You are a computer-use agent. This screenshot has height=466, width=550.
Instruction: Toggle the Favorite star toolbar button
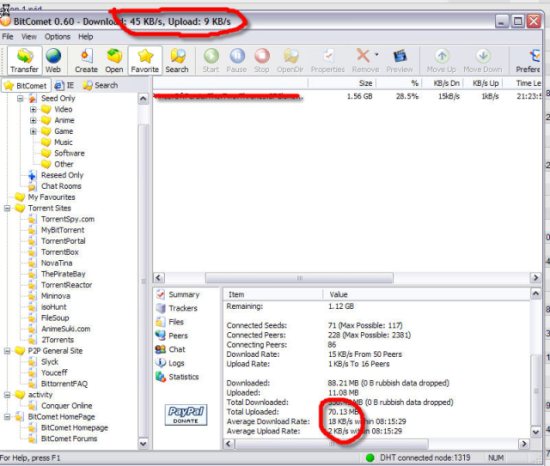tap(145, 60)
